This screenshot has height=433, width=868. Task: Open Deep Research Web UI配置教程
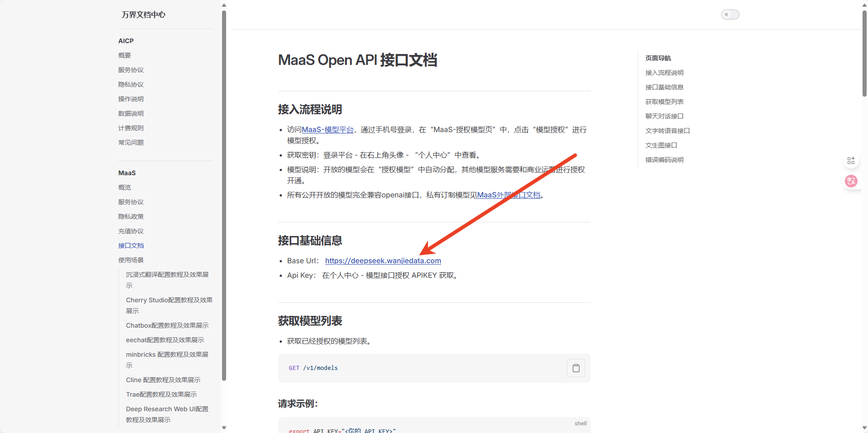point(167,414)
